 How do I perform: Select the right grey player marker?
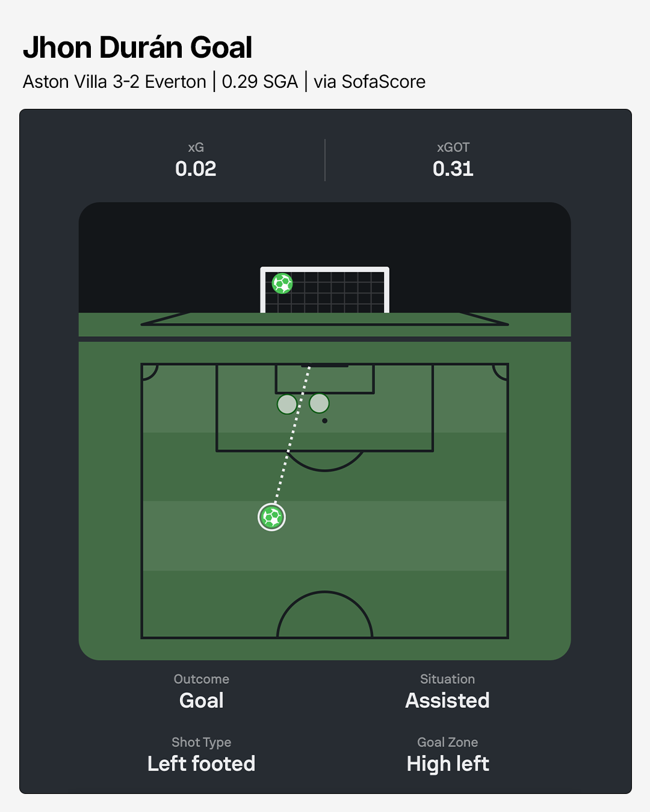pyautogui.click(x=319, y=403)
